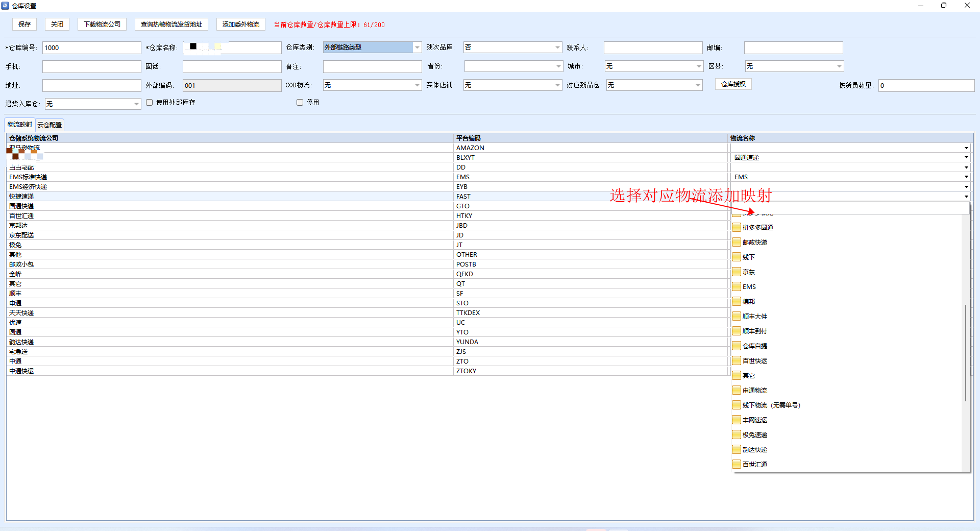This screenshot has width=980, height=531.
Task: Click the folder icon beside 极兔速递
Action: pyautogui.click(x=737, y=435)
